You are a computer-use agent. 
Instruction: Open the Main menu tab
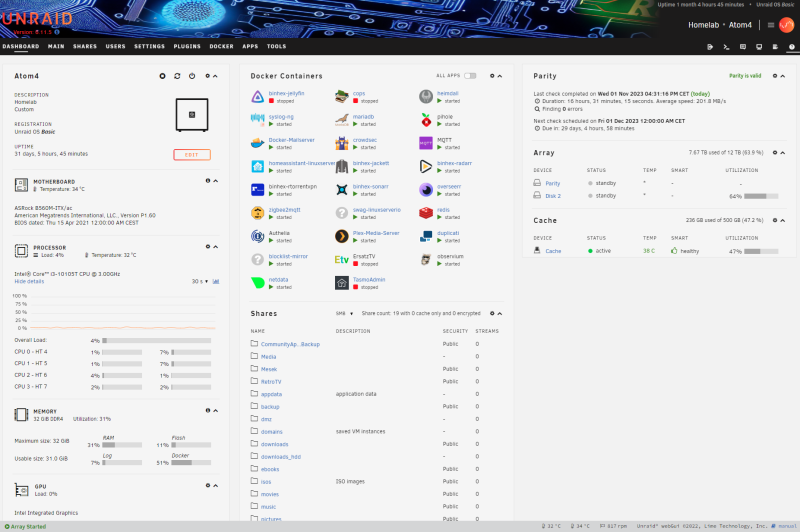pos(56,46)
